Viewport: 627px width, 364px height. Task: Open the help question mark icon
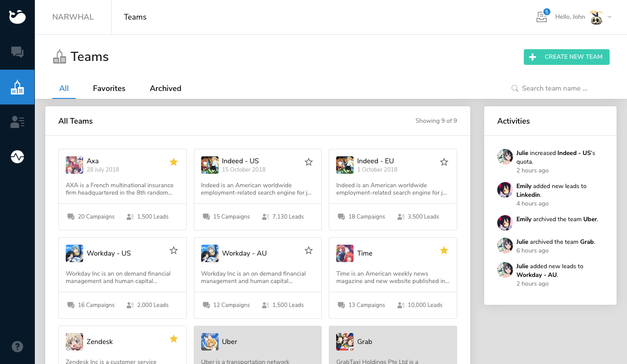pyautogui.click(x=17, y=346)
